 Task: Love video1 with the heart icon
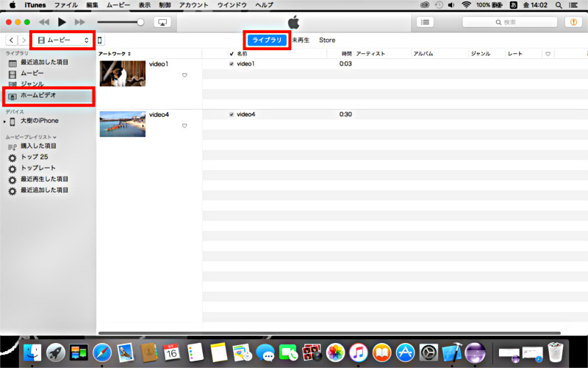(184, 75)
